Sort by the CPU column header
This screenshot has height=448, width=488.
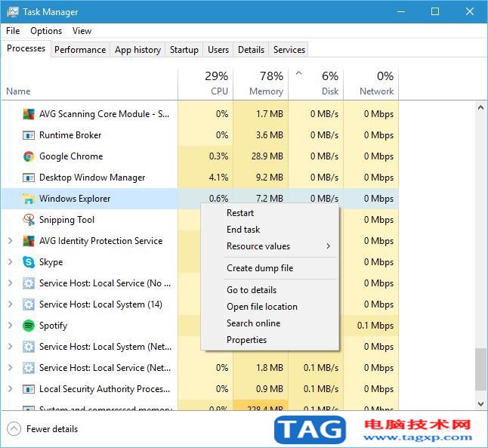point(205,83)
